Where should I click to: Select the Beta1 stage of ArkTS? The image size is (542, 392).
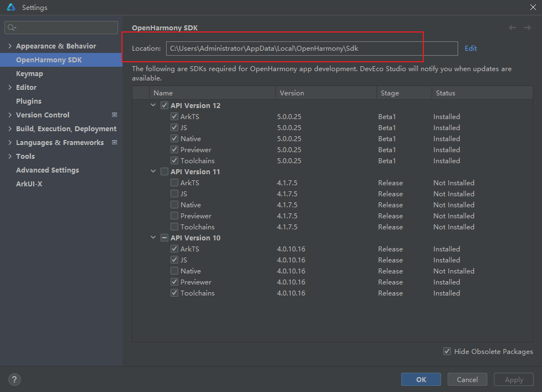pos(387,117)
